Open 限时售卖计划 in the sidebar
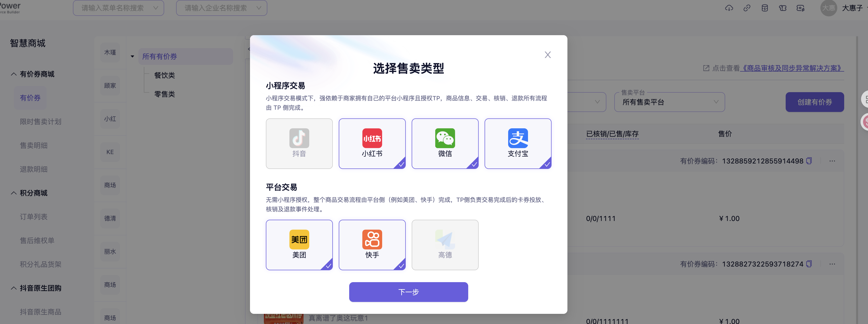Image resolution: width=868 pixels, height=324 pixels. (40, 121)
